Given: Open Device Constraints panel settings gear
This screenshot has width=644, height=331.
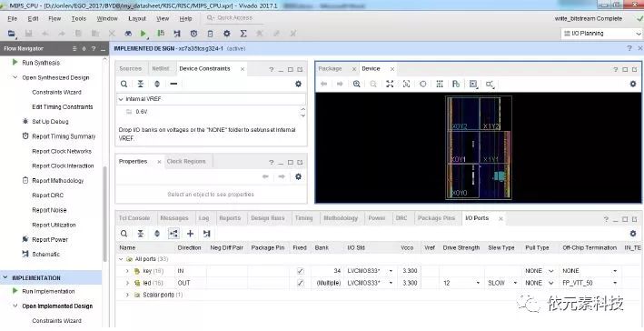Looking at the screenshot, I should coord(298,84).
